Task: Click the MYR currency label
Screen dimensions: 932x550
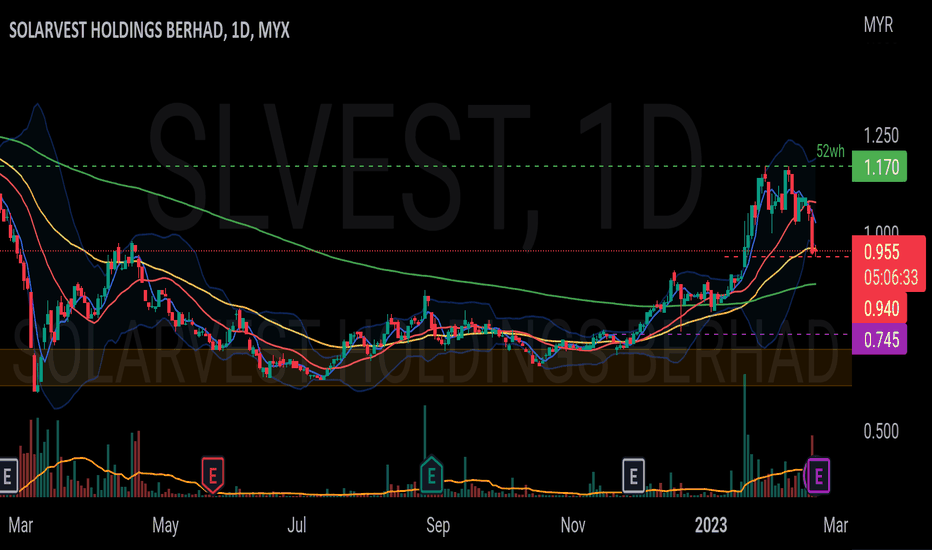Action: (878, 25)
